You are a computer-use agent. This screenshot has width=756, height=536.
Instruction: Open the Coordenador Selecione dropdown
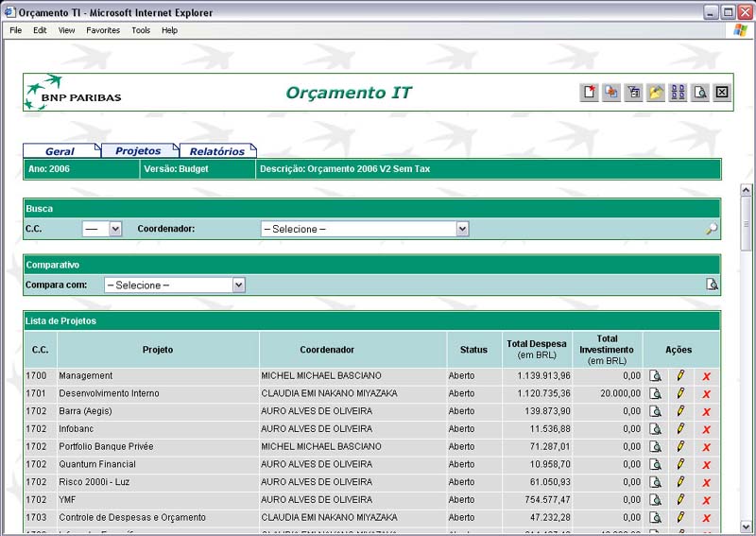[x=365, y=229]
